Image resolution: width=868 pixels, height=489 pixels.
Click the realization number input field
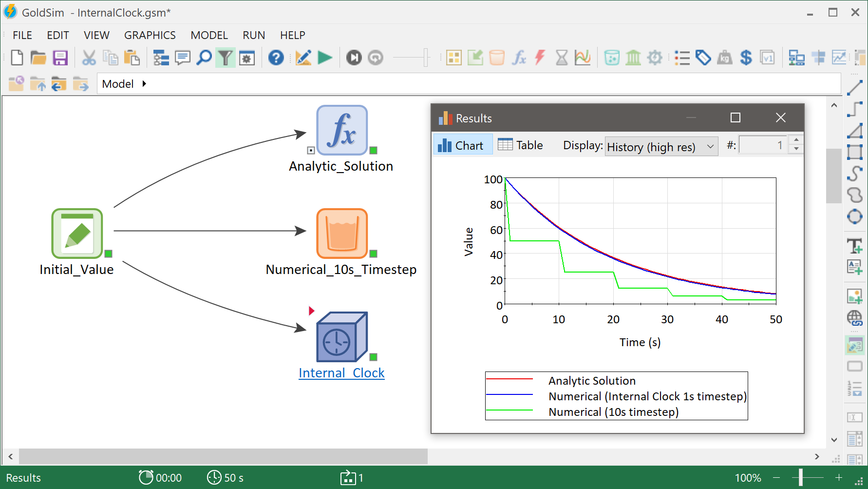(x=763, y=145)
